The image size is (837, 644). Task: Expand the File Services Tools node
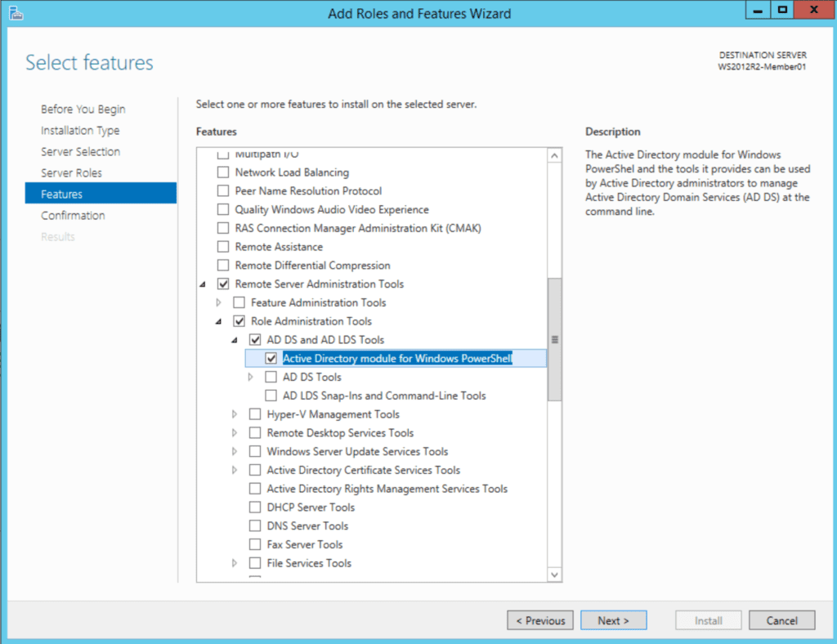pyautogui.click(x=234, y=563)
